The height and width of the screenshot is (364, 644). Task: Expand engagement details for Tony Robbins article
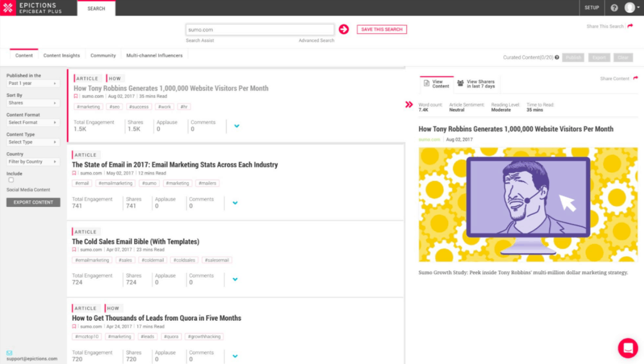[237, 126]
